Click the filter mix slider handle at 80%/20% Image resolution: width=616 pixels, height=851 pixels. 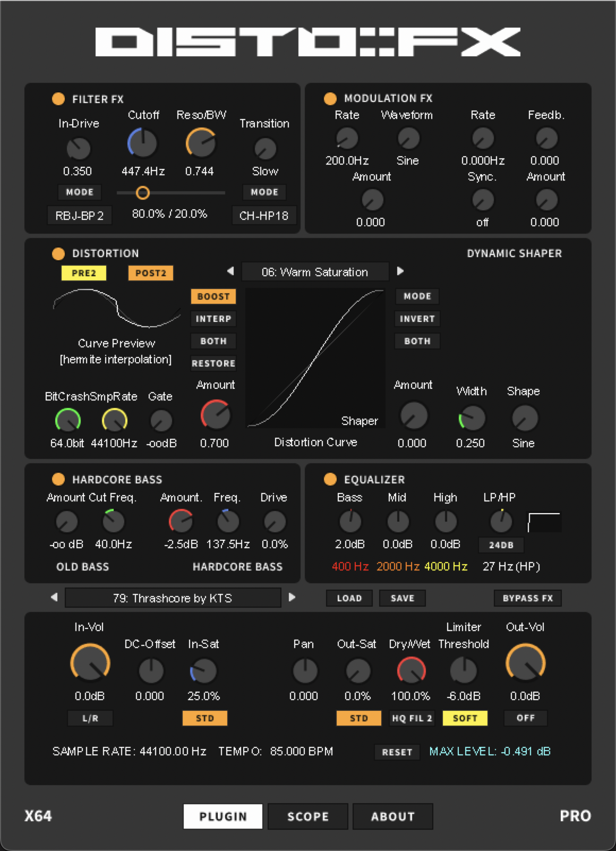142,193
